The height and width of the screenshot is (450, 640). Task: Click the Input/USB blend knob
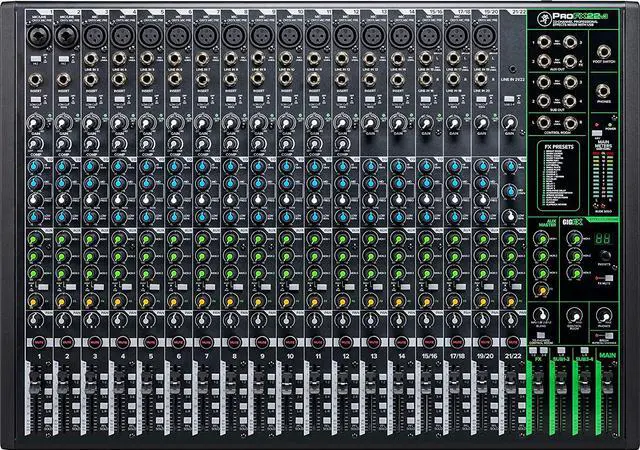(x=541, y=315)
